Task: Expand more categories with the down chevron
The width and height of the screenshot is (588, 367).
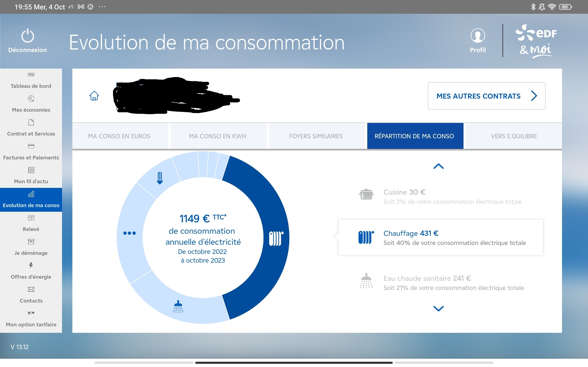Action: 438,309
